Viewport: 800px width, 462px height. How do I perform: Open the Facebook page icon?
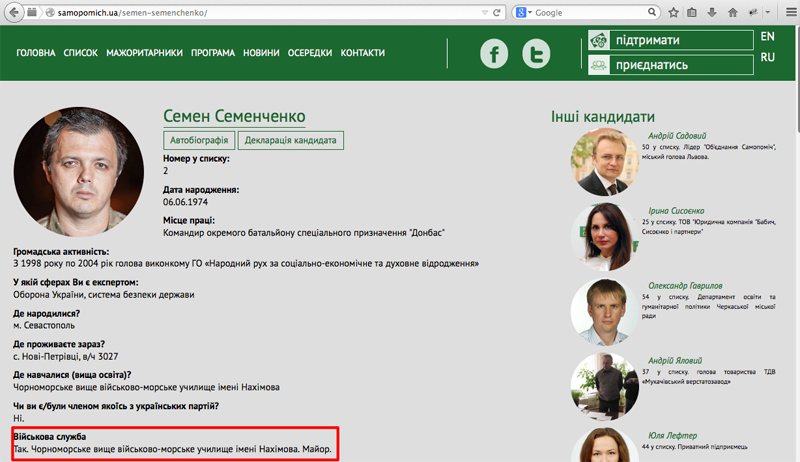click(x=494, y=53)
